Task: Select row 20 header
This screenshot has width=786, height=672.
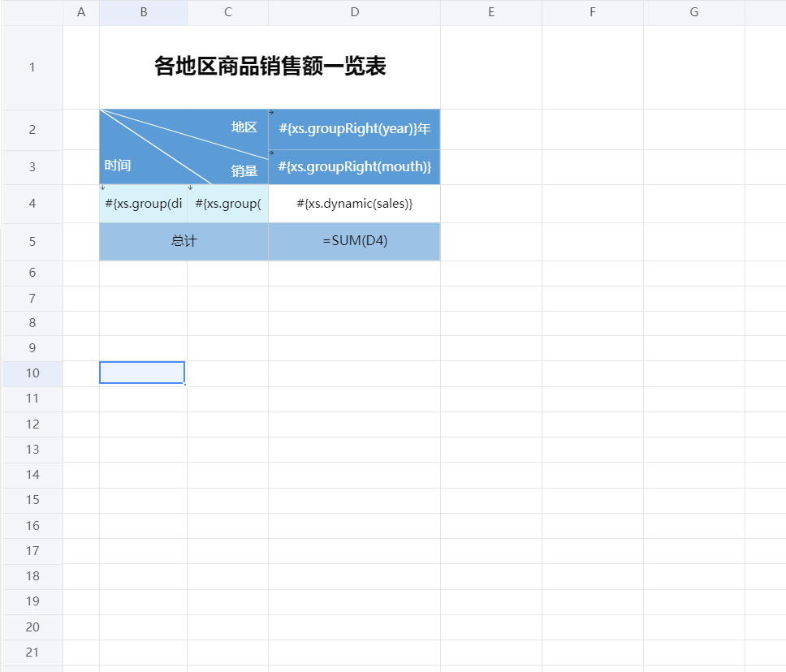Action: (x=32, y=627)
